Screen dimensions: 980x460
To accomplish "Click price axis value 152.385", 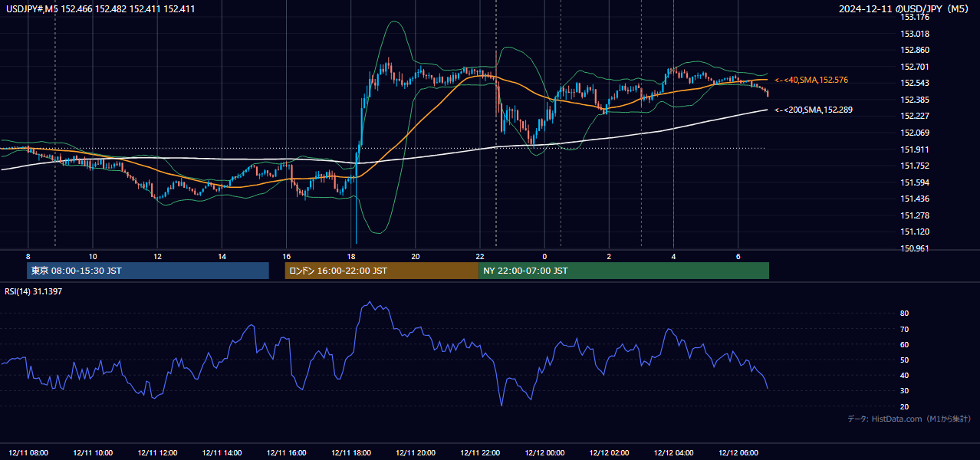I will tap(915, 100).
